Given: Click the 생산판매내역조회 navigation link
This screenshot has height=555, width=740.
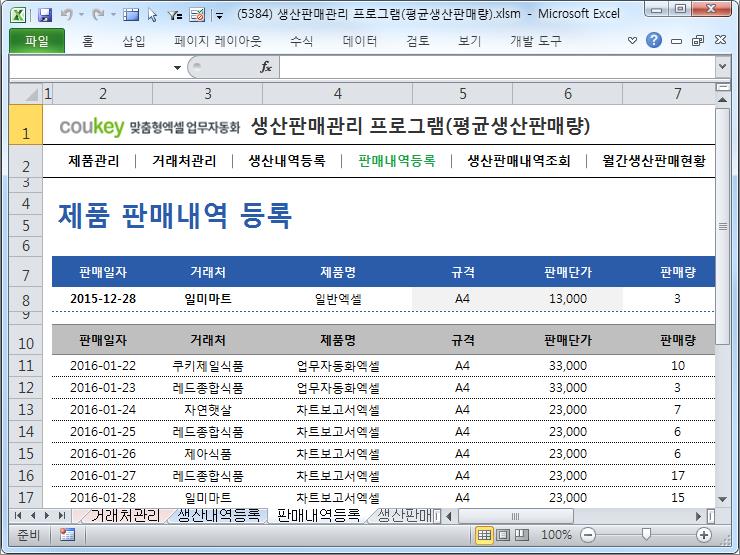Looking at the screenshot, I should tap(519, 161).
